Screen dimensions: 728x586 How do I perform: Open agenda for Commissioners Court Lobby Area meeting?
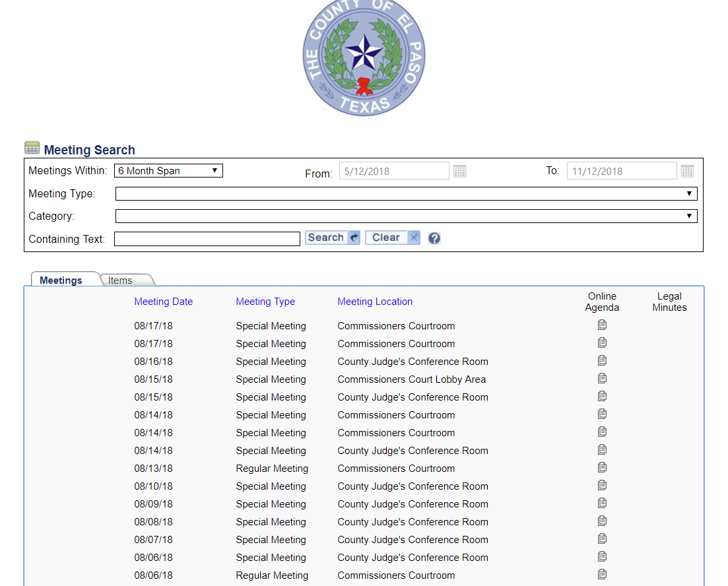602,379
